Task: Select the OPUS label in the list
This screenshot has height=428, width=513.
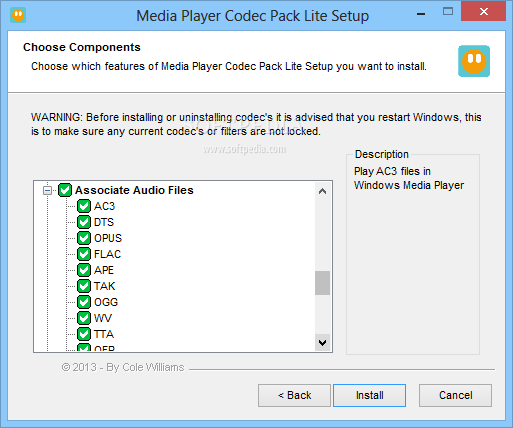Action: (108, 238)
